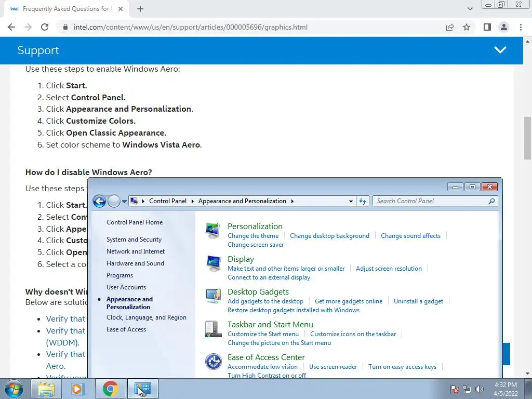Click Change sound effects
Screen dimensions: 532x399
click(410, 236)
